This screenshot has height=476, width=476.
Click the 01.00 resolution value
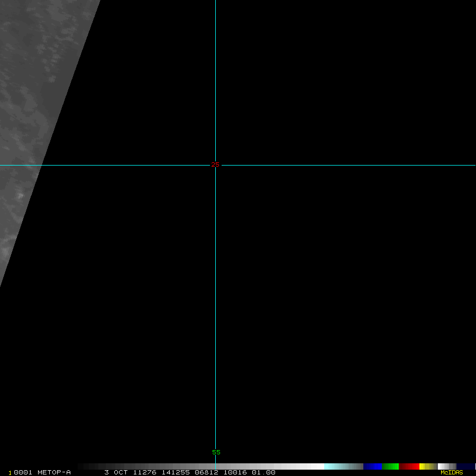263,472
